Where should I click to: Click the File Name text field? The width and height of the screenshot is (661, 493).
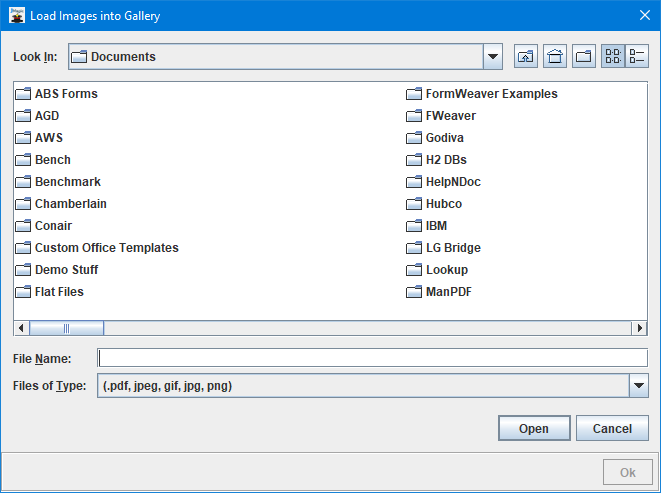373,358
